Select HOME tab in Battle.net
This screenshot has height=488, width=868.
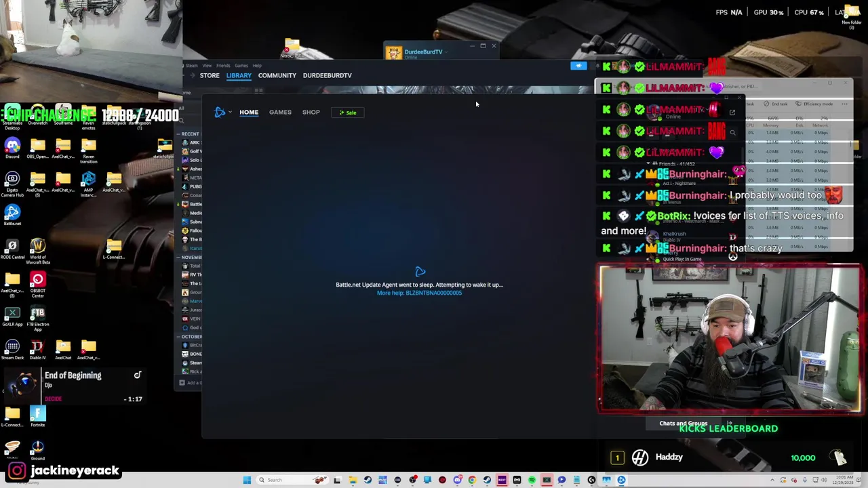249,113
